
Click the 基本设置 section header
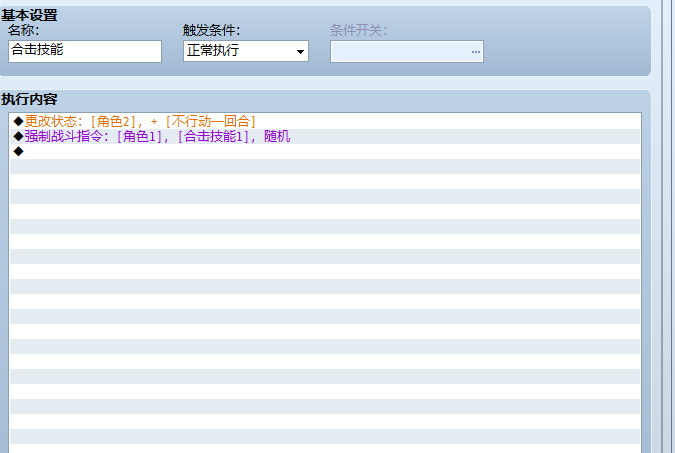pyautogui.click(x=29, y=16)
